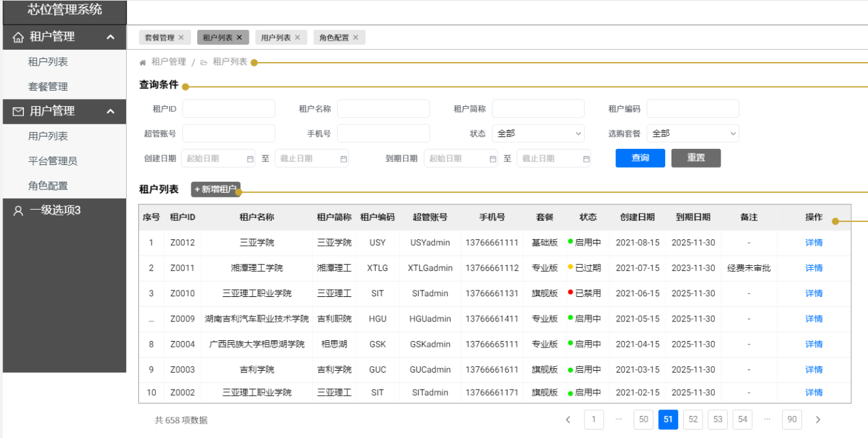Screen dimensions: 868x438
Task: Click the home icon in the breadcrumb
Action: 143,62
